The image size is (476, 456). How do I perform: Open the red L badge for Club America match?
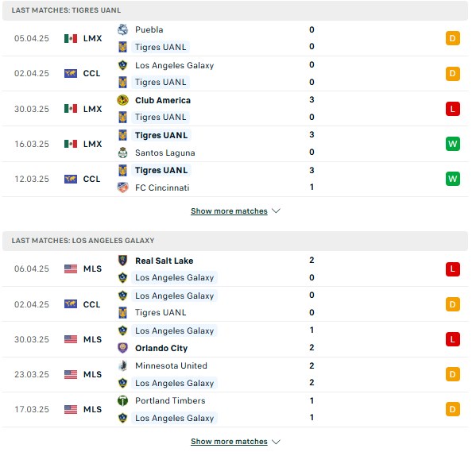[x=453, y=109]
